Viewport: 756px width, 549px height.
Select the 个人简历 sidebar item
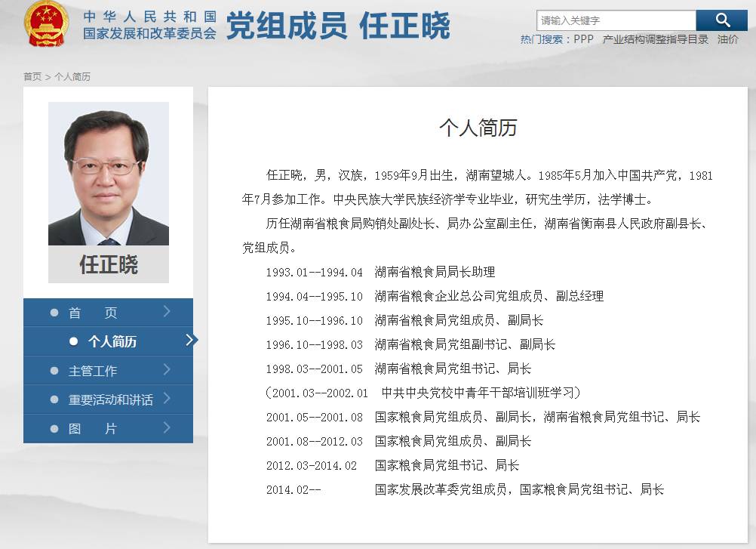click(112, 341)
